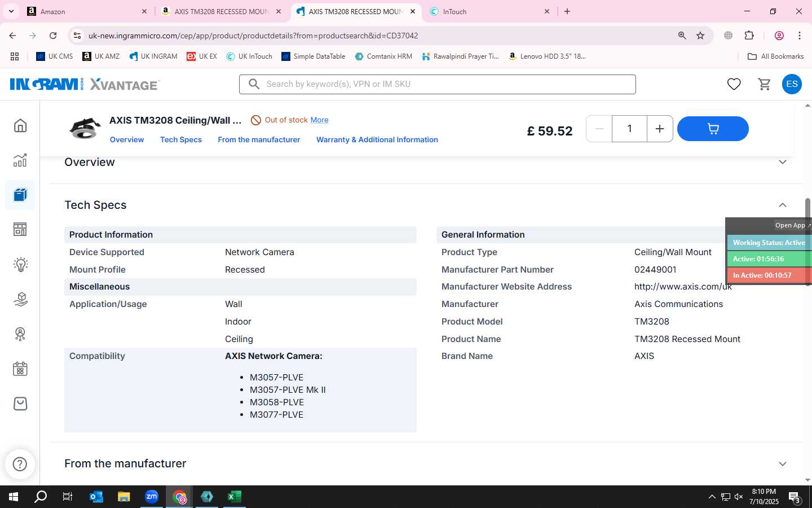
Task: Click the address bar URL
Action: (x=253, y=36)
